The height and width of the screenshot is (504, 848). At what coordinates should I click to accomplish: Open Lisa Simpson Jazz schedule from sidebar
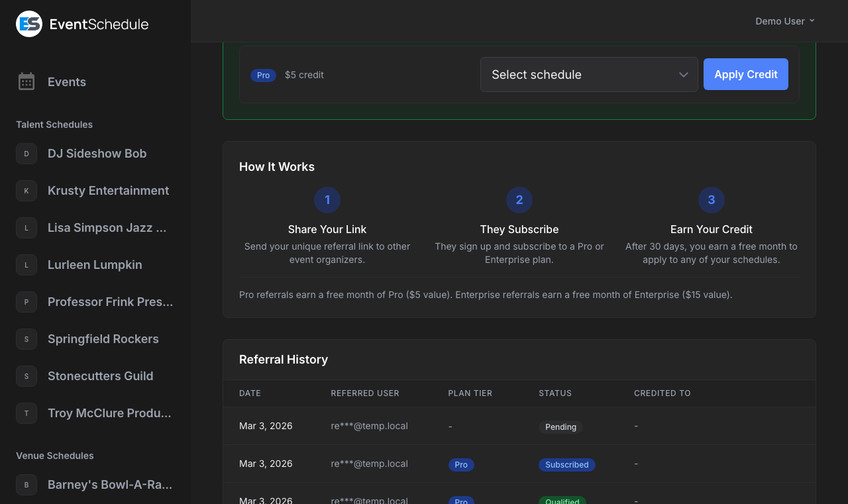106,228
